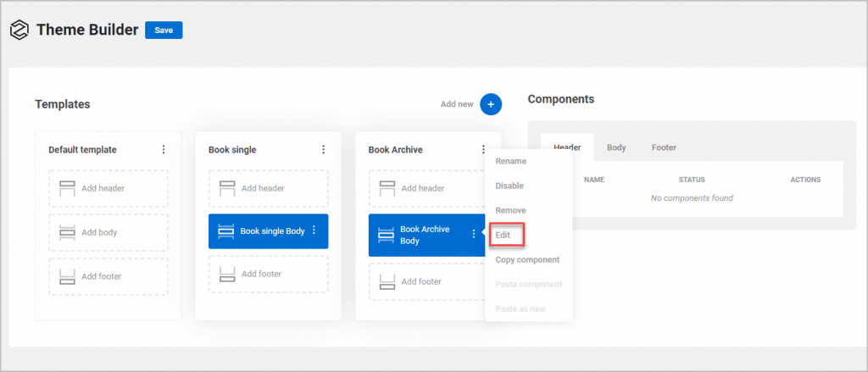Click body icon on Book Archive Body
868x372 pixels.
(386, 235)
